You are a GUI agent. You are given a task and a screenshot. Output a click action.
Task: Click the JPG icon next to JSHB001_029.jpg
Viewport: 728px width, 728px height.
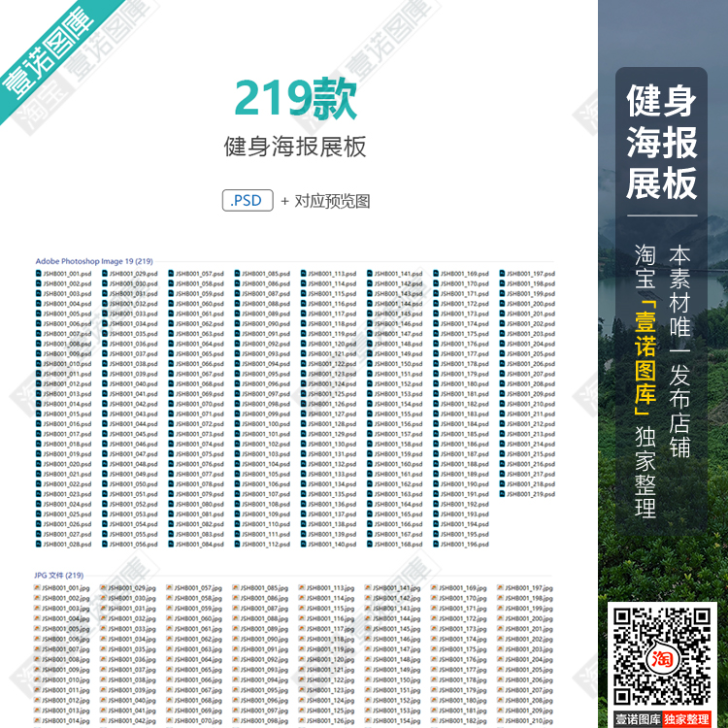[103, 588]
